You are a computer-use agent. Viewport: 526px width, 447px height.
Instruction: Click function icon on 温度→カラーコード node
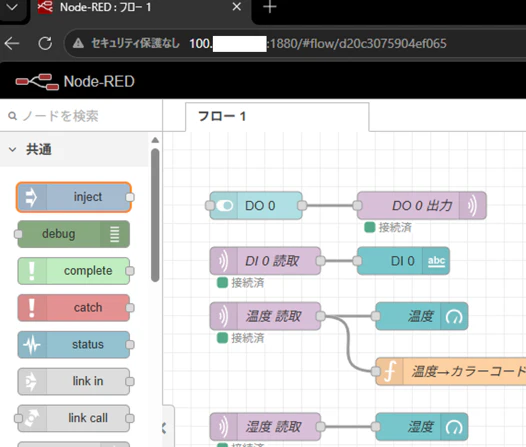coord(390,371)
